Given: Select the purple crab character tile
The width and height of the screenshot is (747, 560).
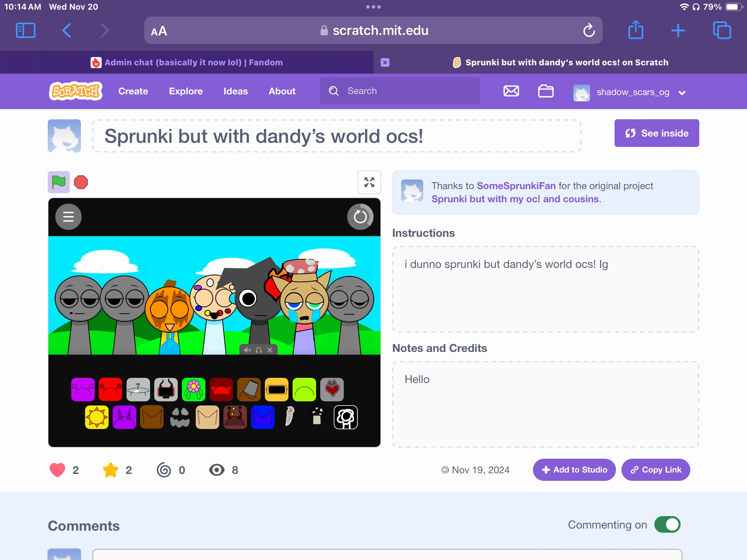Looking at the screenshot, I should click(x=83, y=390).
